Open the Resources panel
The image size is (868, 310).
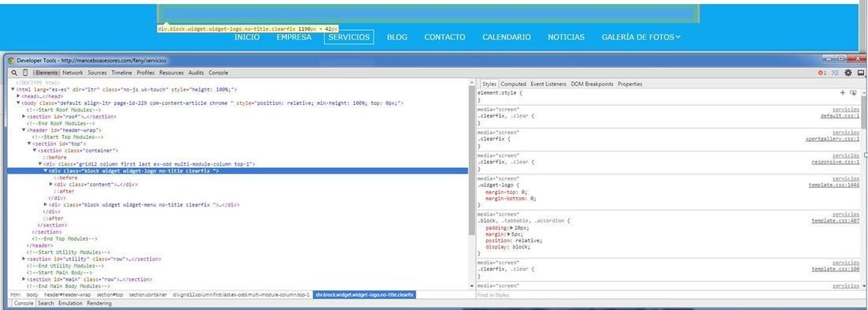coord(171,73)
